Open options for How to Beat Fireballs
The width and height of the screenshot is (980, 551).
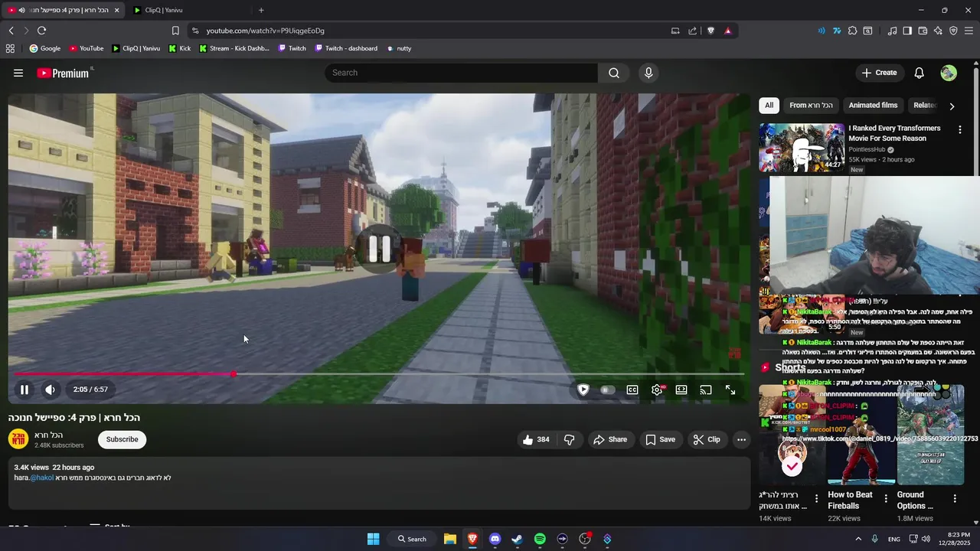[886, 498]
